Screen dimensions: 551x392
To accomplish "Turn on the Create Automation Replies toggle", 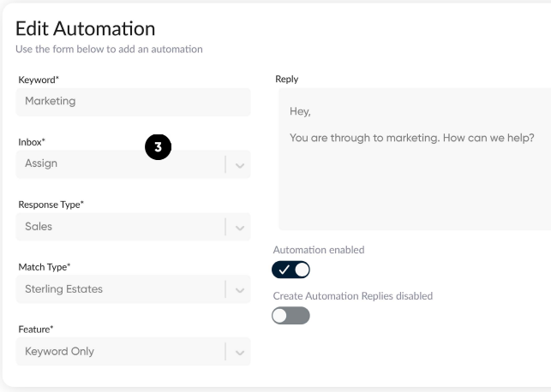I will (x=290, y=315).
